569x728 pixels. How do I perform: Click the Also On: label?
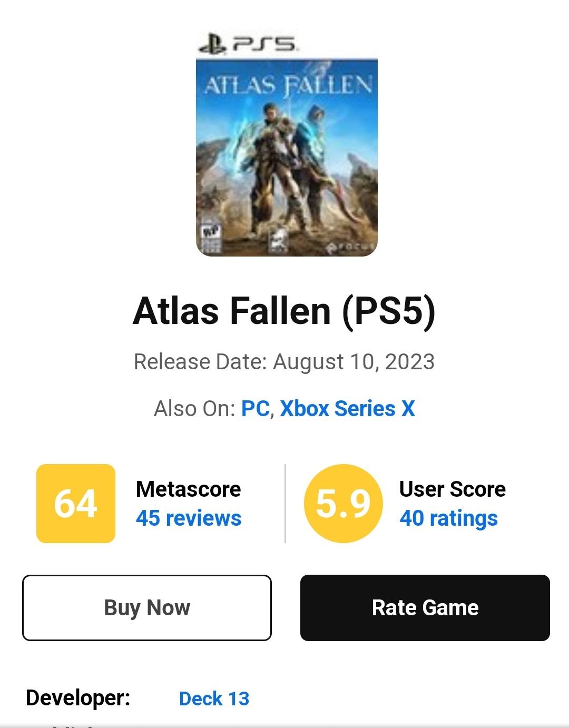(194, 409)
